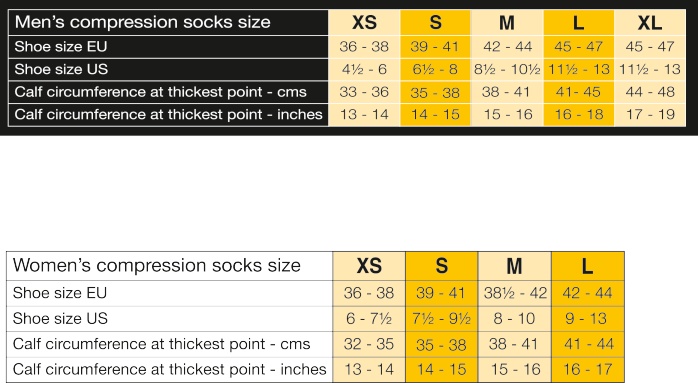Click men's Shoe size EU row label
This screenshot has width=698, height=383.
(61, 46)
